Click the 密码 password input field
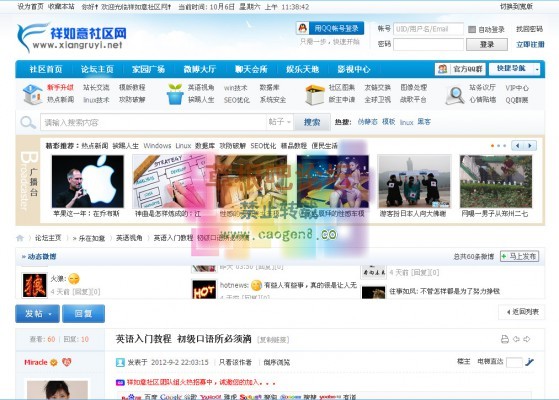 [428, 45]
